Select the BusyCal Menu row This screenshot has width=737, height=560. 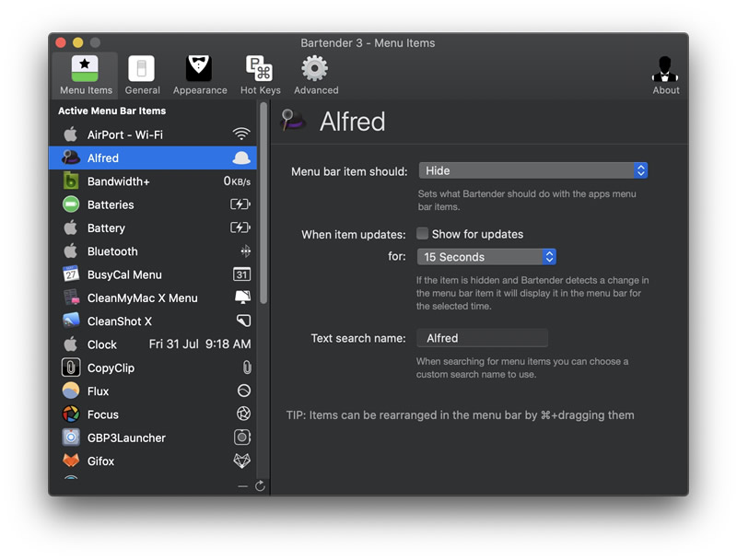click(153, 274)
